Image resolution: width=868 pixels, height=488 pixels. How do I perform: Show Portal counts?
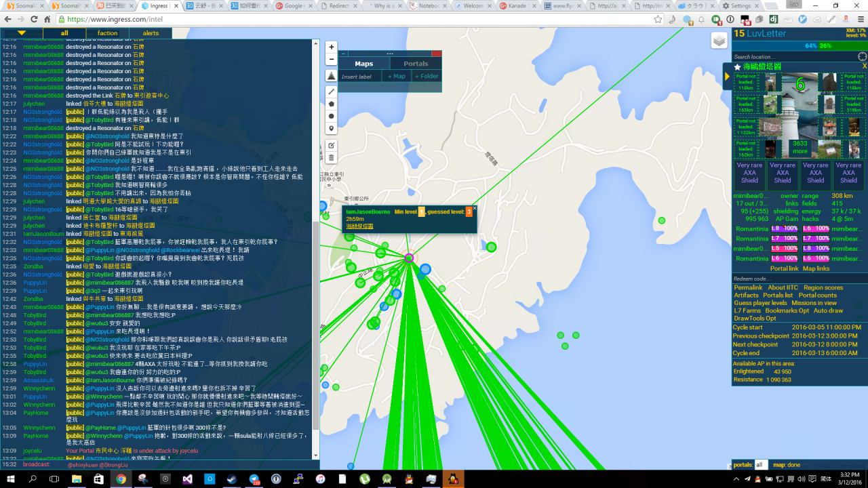point(818,296)
